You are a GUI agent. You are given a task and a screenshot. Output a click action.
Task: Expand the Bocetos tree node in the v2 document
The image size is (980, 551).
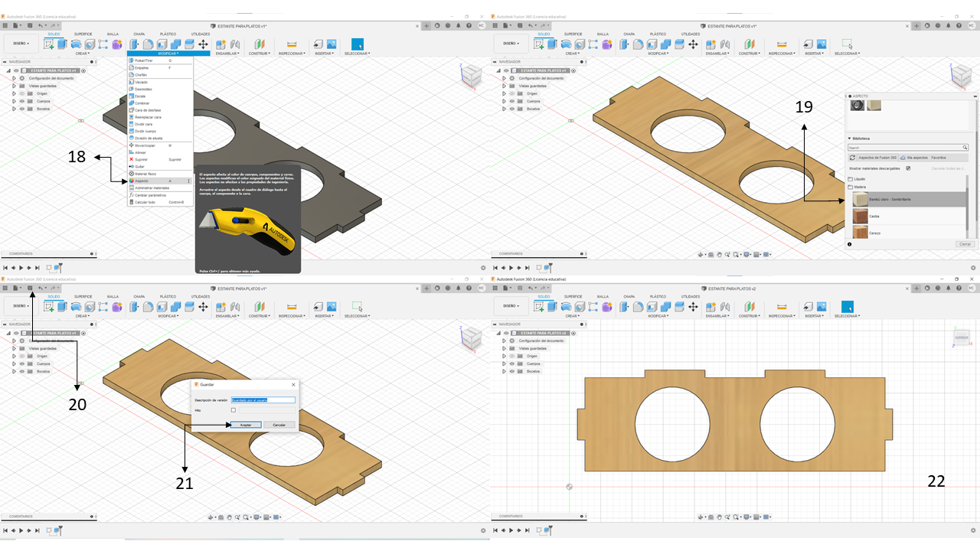[x=504, y=371]
